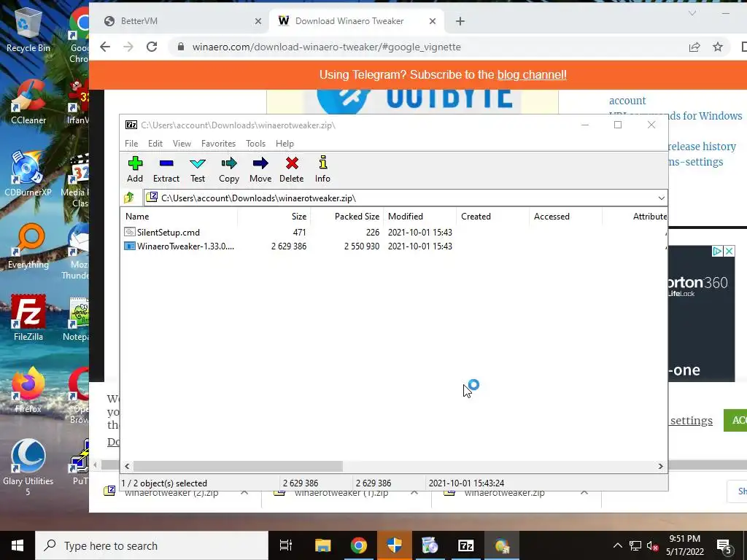This screenshot has height=560, width=747.
Task: Click the account link on Winaero page
Action: tap(627, 101)
